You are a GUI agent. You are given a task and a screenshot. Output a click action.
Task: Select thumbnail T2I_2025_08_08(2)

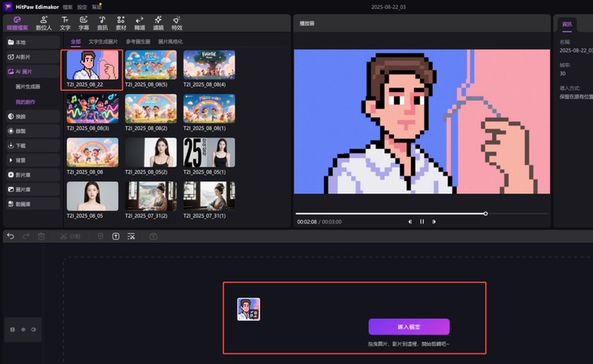click(150, 109)
